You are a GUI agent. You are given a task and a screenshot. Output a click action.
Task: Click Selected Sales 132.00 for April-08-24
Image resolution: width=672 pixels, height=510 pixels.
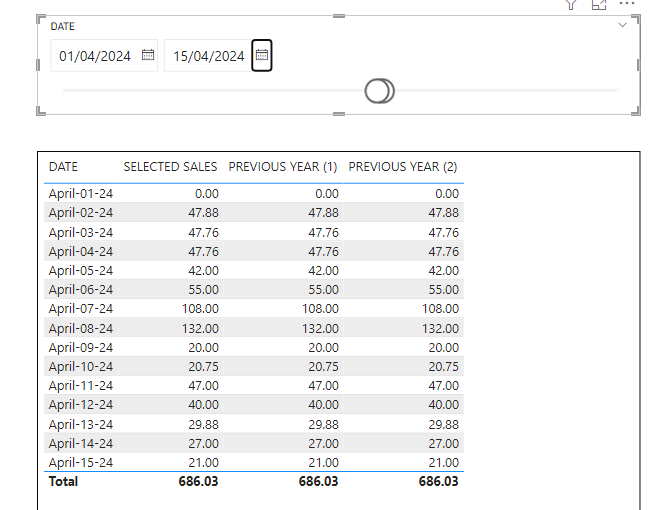pyautogui.click(x=200, y=328)
